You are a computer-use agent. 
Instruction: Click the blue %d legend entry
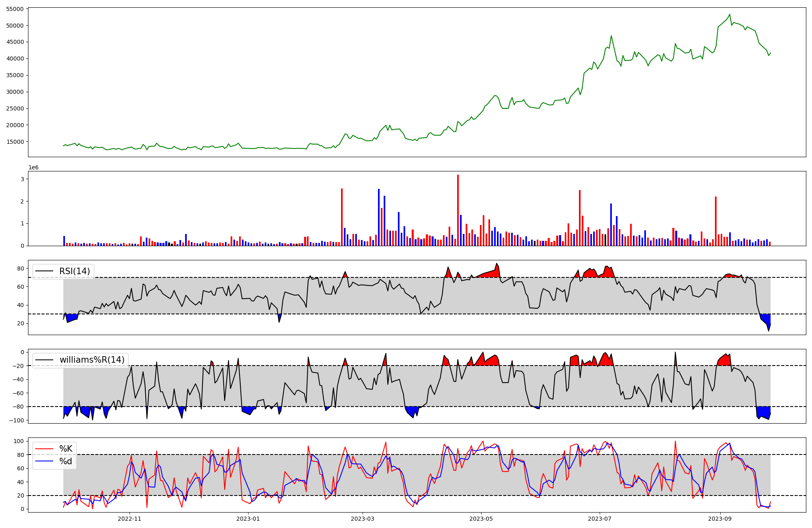pos(65,461)
